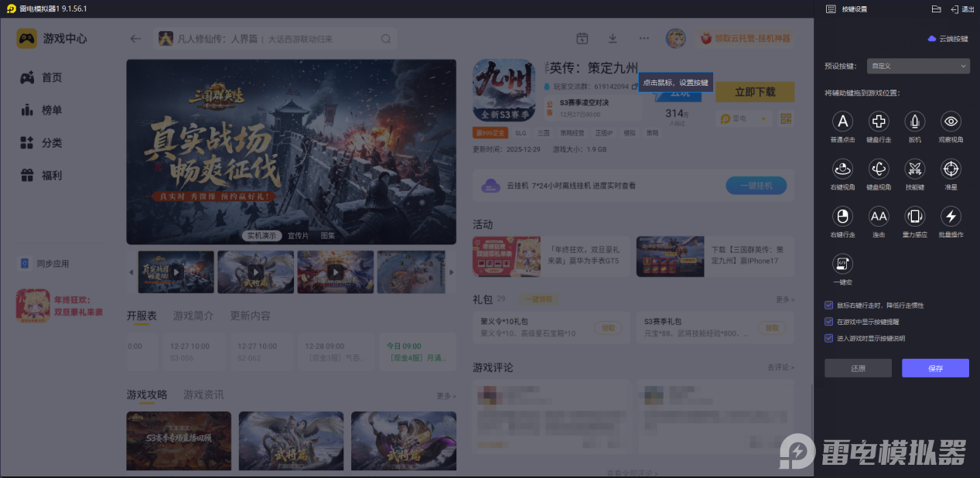980x478 pixels.
Task: Select the 连击 AA combo icon
Action: [879, 216]
